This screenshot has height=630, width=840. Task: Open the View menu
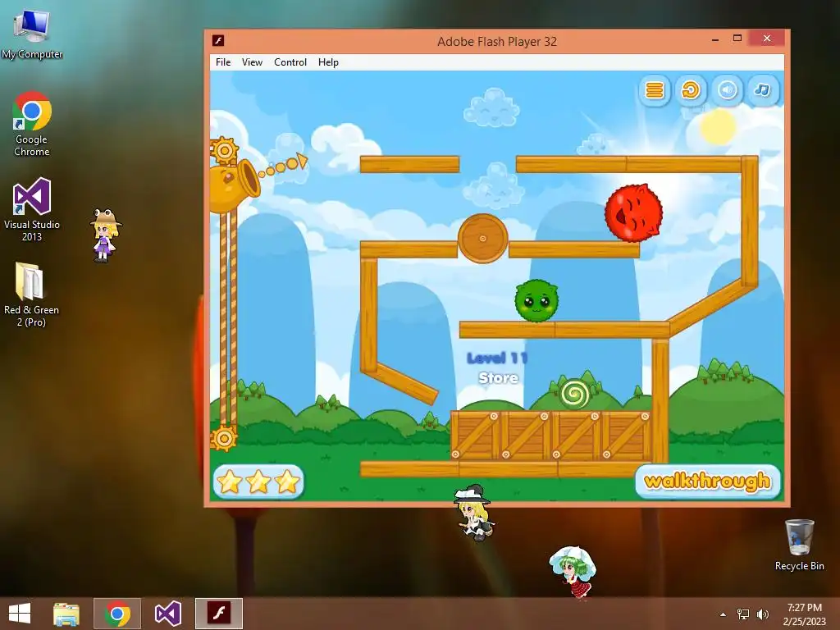click(252, 62)
